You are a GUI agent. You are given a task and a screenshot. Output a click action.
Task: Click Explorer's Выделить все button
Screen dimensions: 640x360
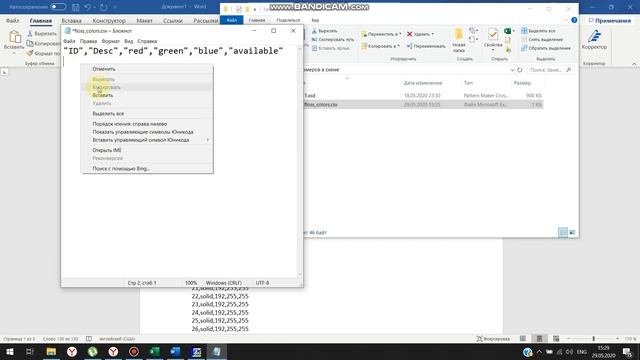pos(538,31)
